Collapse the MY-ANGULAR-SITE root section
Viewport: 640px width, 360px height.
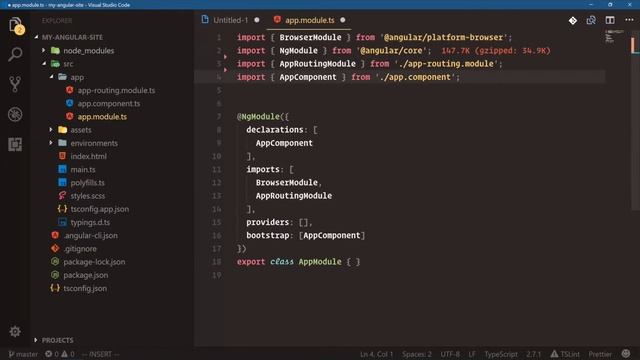[36, 37]
